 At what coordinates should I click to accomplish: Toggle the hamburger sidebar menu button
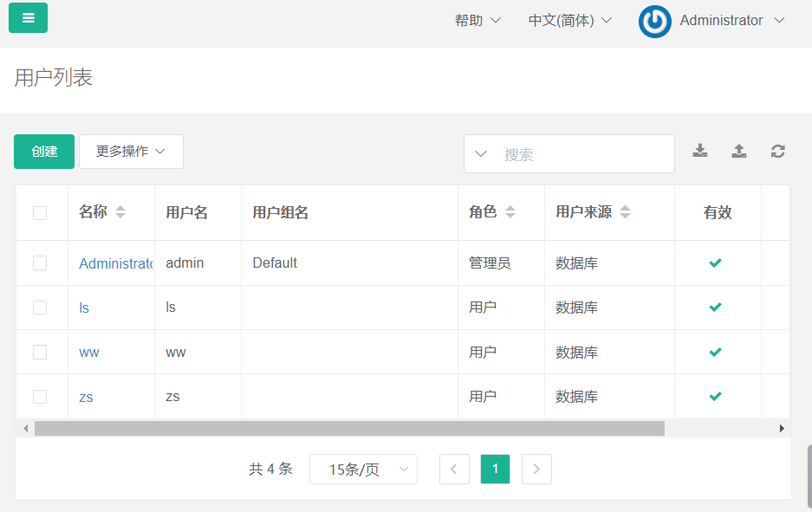[28, 18]
